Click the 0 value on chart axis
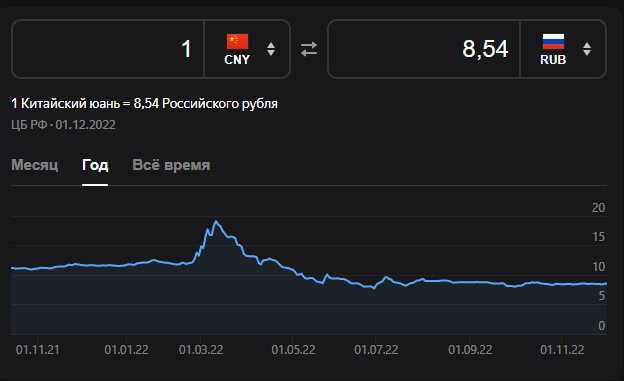The height and width of the screenshot is (381, 624). click(601, 326)
